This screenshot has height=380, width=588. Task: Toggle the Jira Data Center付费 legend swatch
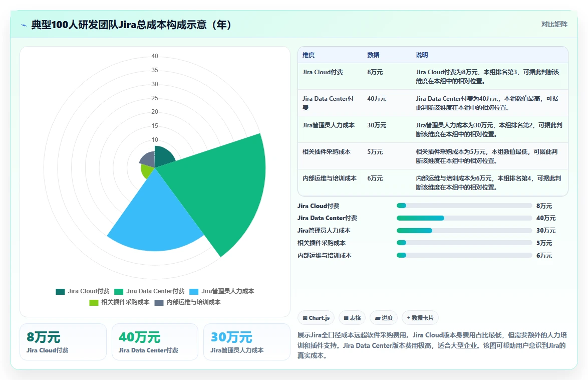(x=119, y=291)
